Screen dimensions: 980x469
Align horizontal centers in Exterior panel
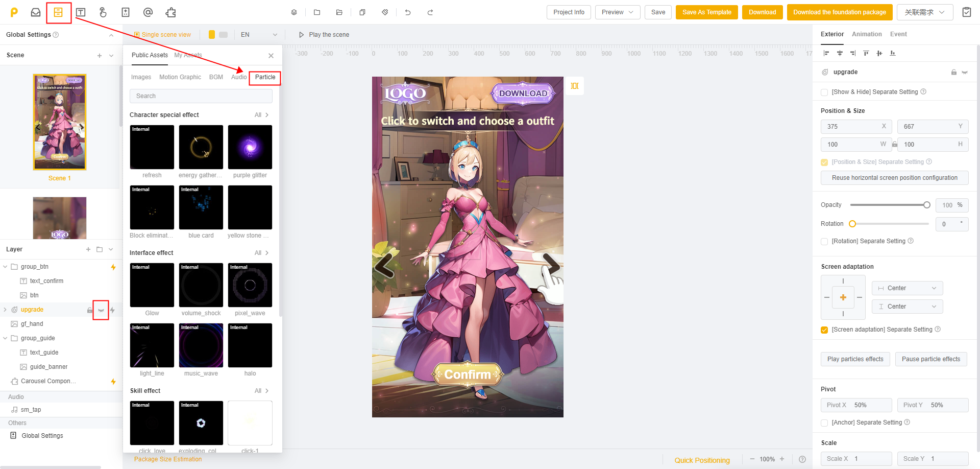840,53
